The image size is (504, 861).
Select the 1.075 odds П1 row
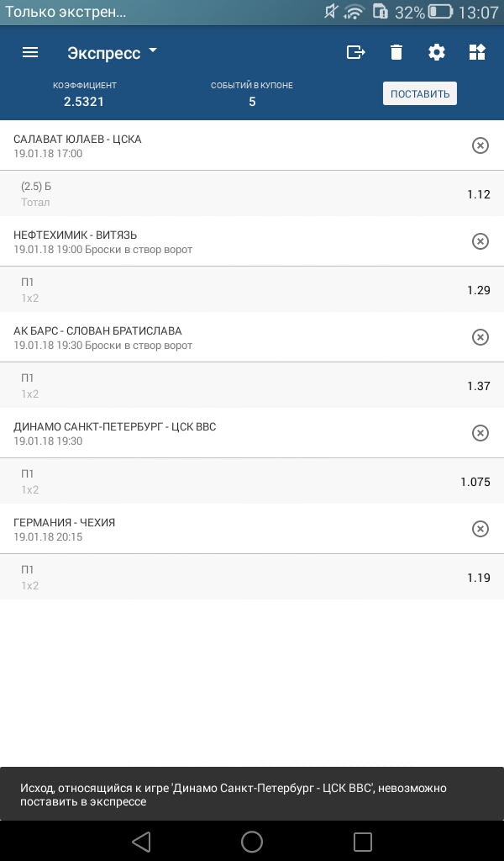tap(252, 482)
